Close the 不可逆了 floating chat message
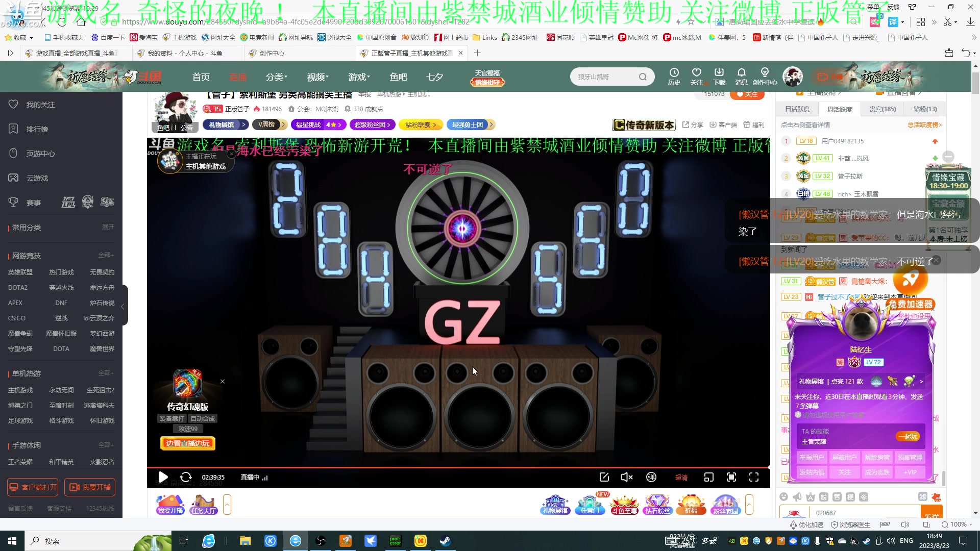980x551 pixels. 937,260
